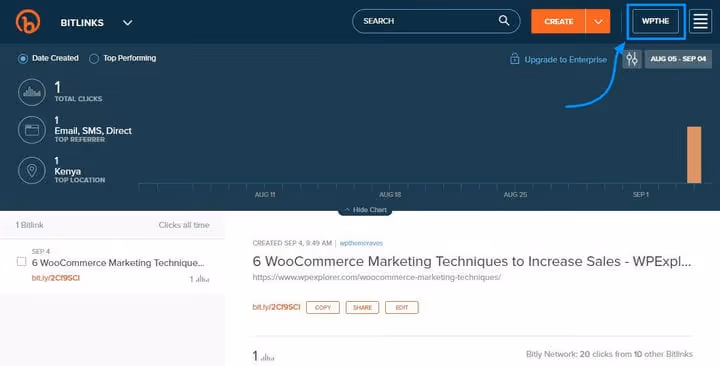Viewport: 720px width, 366px height.
Task: Click the search magnifier icon
Action: click(x=504, y=21)
